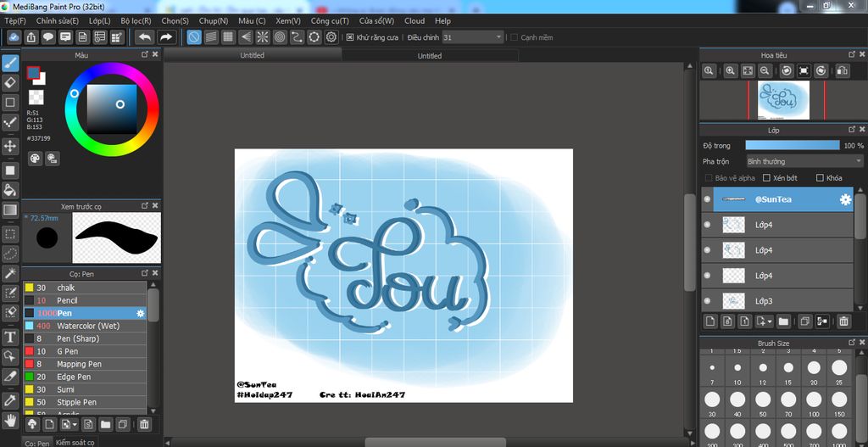
Task: Click the Undo arrow in toolbar
Action: click(x=145, y=37)
